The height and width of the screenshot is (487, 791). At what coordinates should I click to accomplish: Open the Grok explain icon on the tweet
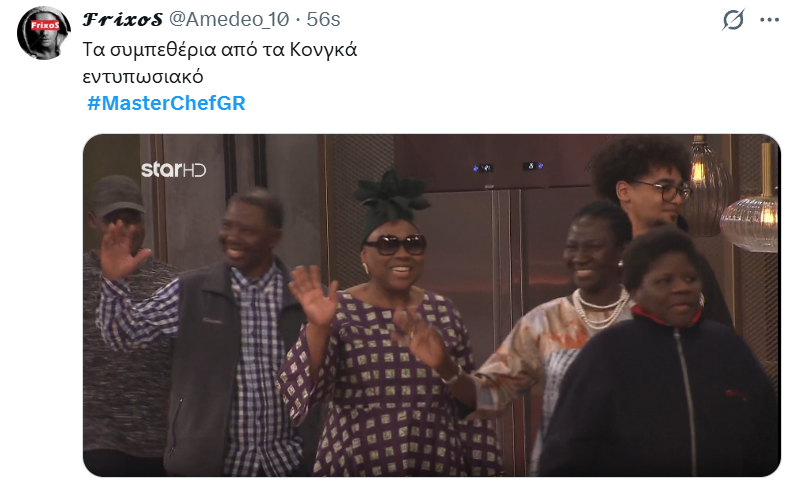(x=732, y=20)
